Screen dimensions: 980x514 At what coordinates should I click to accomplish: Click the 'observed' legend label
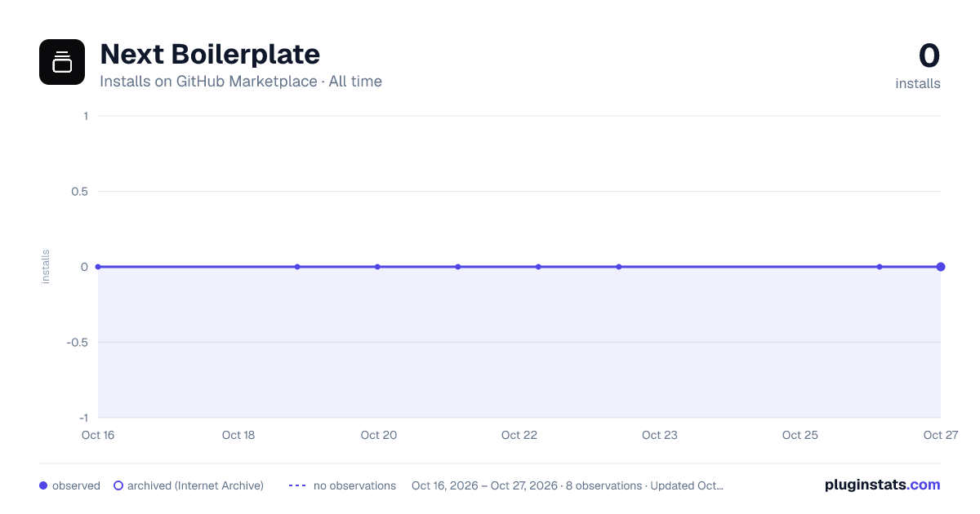76,485
